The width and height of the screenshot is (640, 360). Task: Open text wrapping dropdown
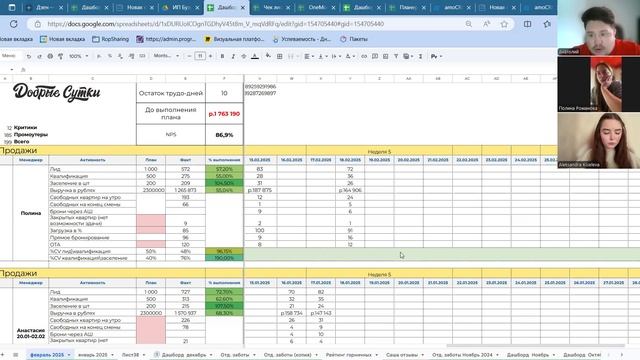point(336,56)
